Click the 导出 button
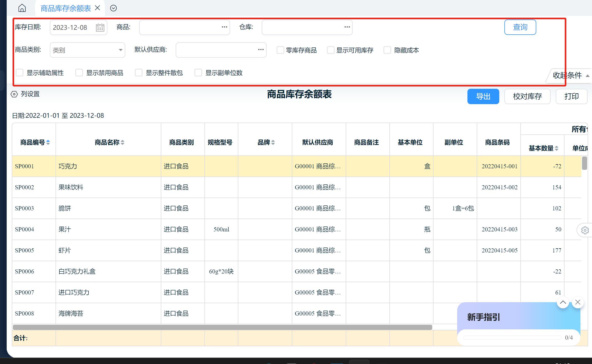 [x=483, y=96]
